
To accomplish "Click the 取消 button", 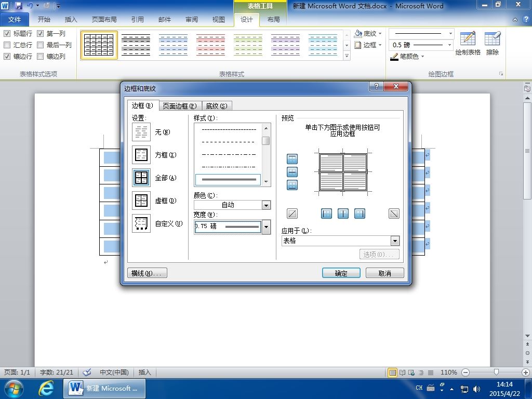I will (385, 273).
